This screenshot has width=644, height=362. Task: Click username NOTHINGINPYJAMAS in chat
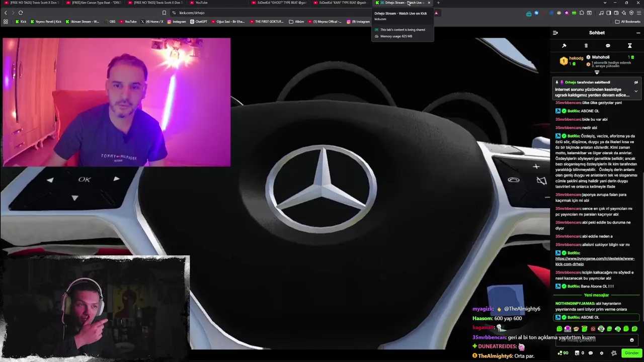pos(575,304)
